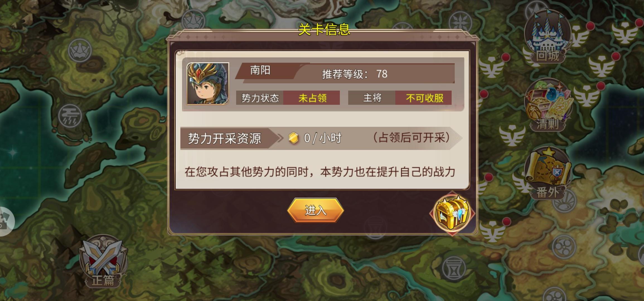Click the 关卡信息 dialog title

pyautogui.click(x=324, y=30)
